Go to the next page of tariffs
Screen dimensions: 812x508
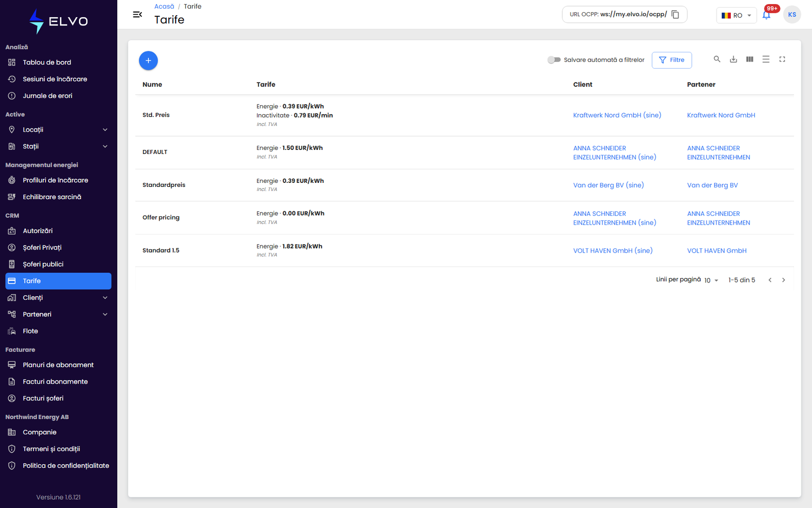[784, 280]
